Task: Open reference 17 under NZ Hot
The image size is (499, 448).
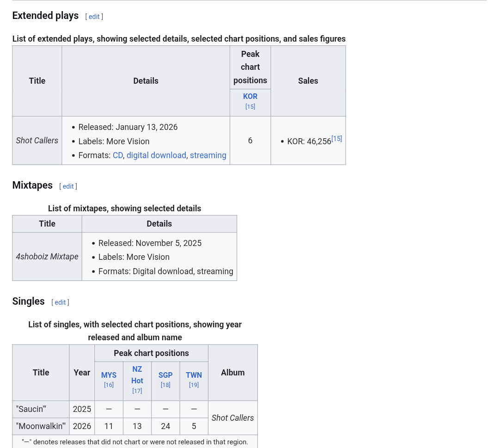Action: 137,391
